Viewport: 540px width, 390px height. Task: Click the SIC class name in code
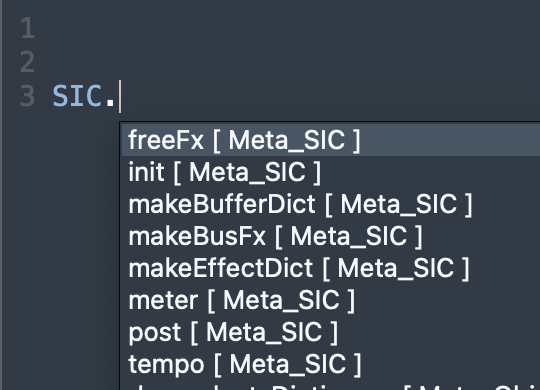pyautogui.click(x=77, y=96)
